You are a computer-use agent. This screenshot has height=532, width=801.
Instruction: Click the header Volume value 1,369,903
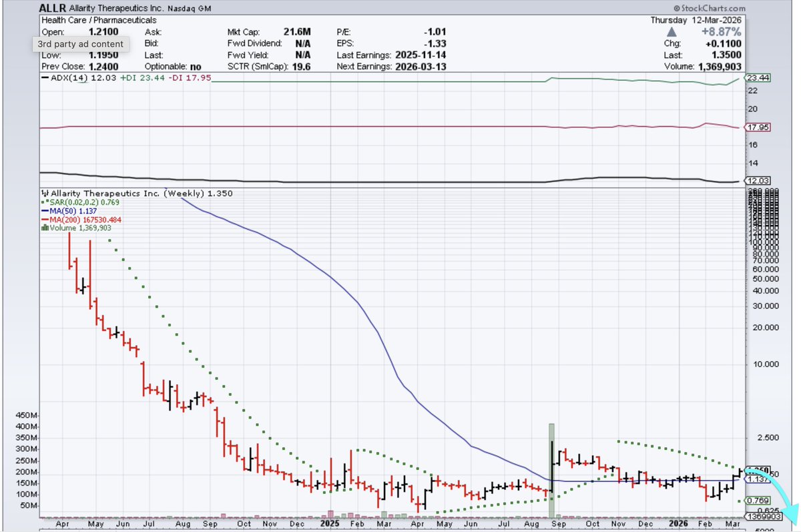point(722,68)
